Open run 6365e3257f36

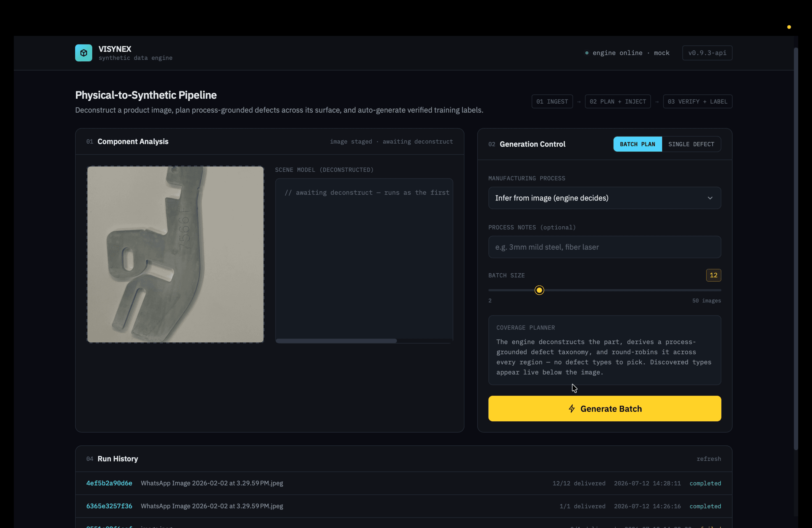pos(109,506)
